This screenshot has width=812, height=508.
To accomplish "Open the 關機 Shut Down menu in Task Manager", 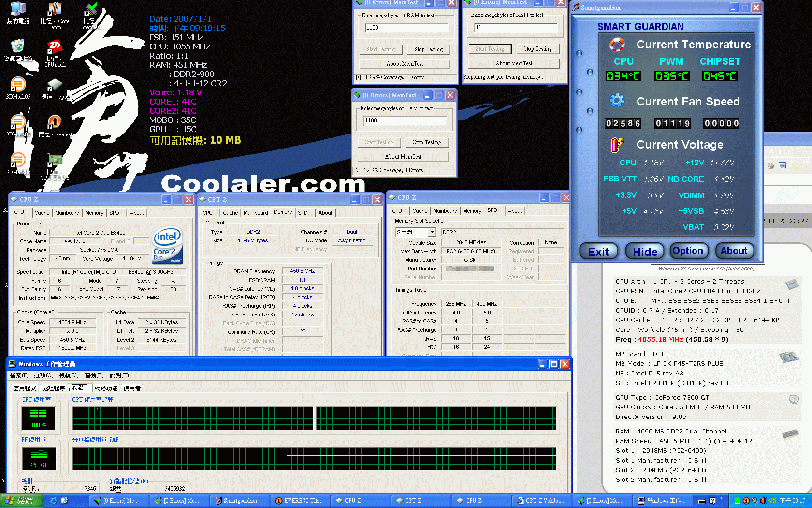I will (x=94, y=375).
